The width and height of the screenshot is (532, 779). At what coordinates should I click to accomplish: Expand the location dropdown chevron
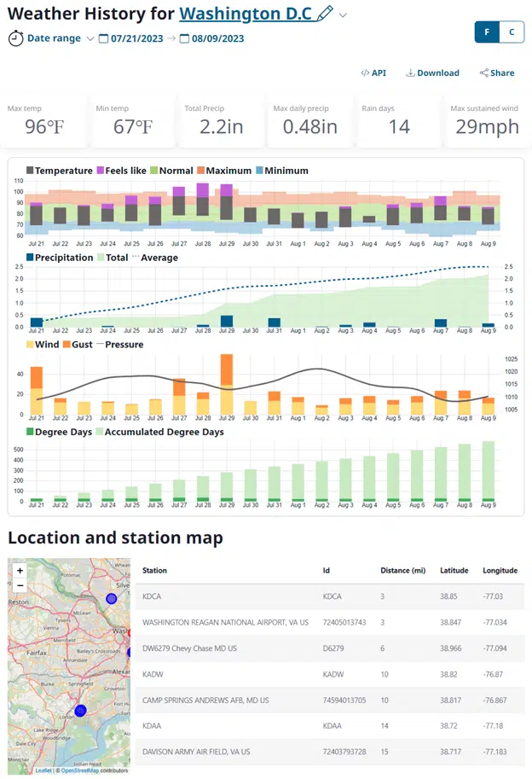point(344,15)
